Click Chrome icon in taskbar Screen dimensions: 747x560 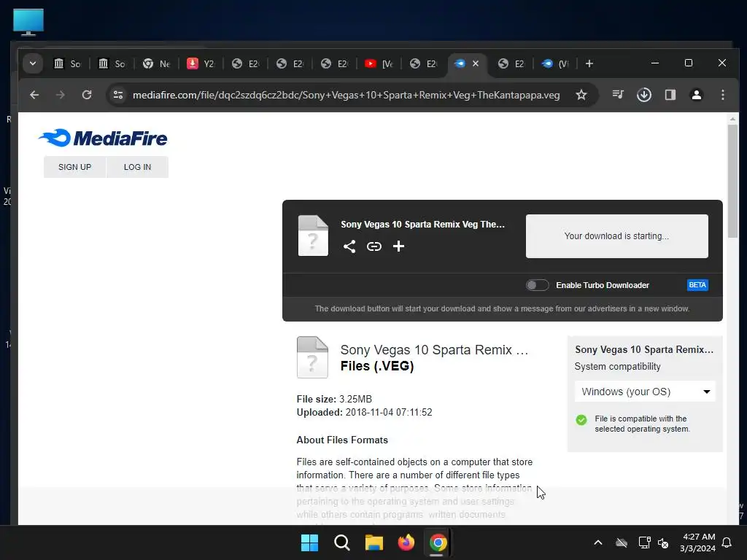point(438,542)
